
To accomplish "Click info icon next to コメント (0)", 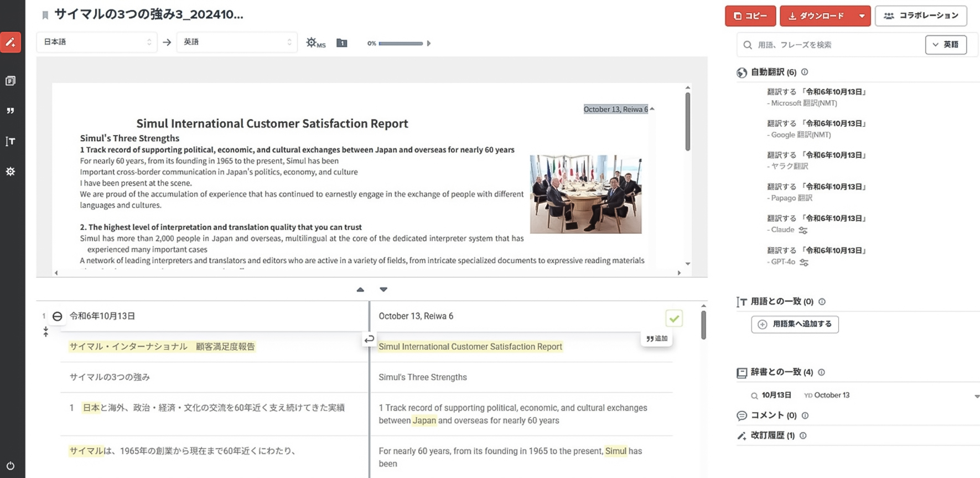I will point(805,415).
